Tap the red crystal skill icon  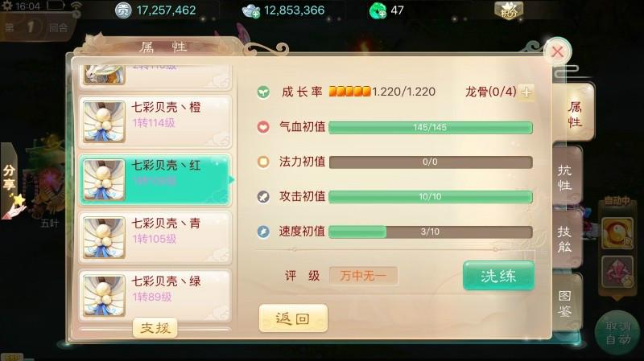click(617, 272)
